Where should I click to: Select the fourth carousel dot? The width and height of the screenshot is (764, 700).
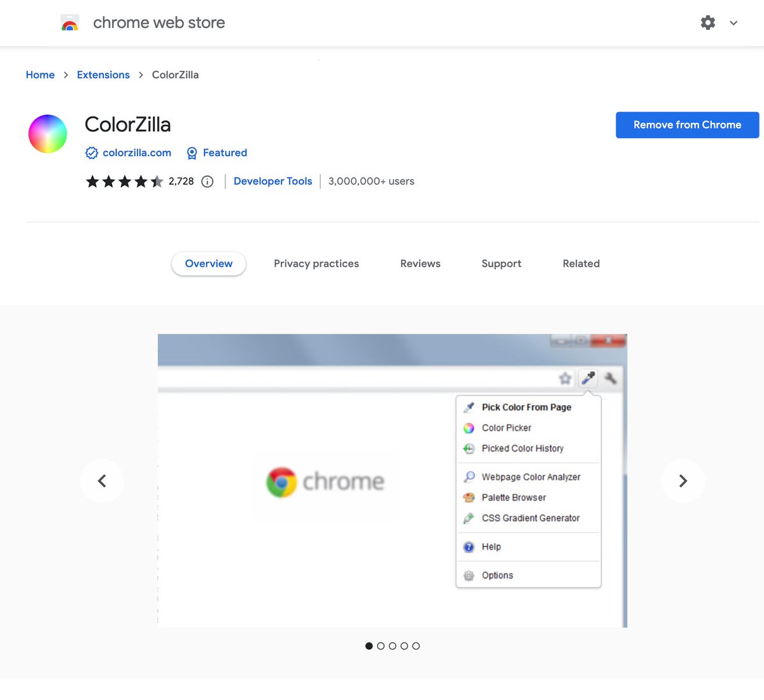(x=404, y=646)
